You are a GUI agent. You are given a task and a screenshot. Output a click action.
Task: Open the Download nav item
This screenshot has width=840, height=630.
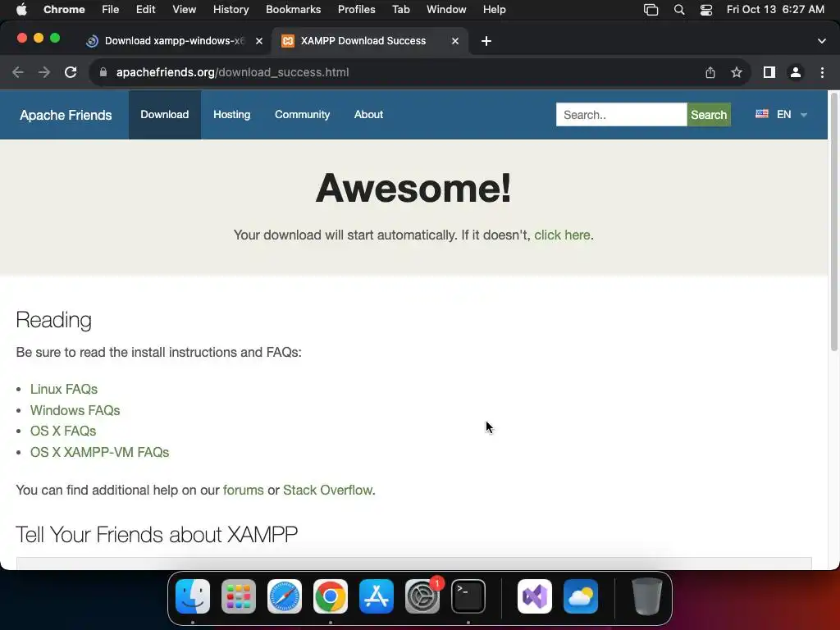point(164,115)
